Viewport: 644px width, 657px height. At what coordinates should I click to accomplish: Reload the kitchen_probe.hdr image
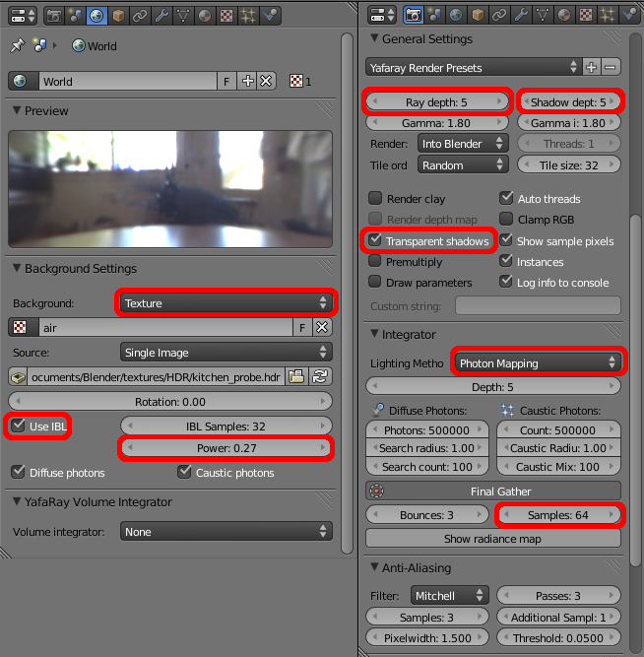pyautogui.click(x=320, y=376)
